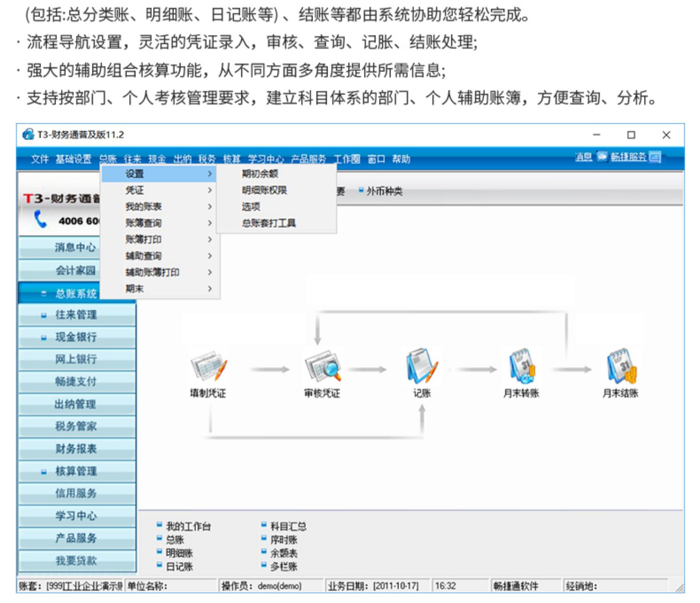Choose 选项 in the 设置 submenu
700x603 pixels.
tap(251, 206)
